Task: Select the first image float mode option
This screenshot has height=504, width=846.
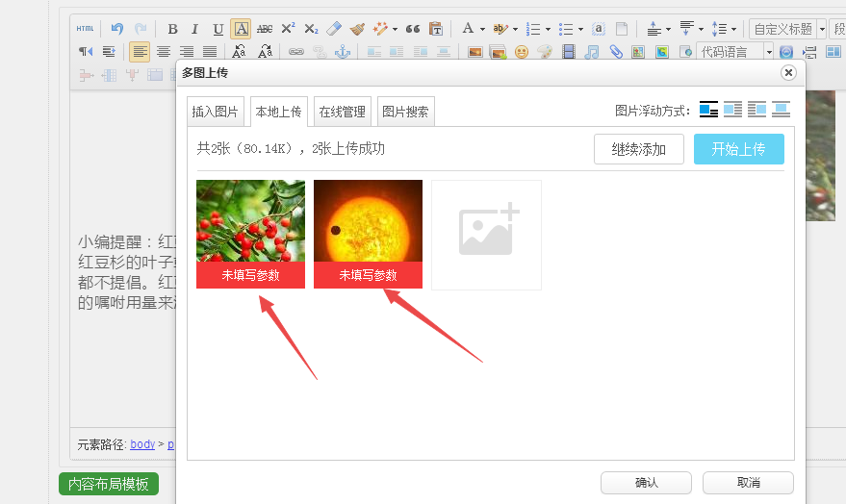Action: click(708, 110)
